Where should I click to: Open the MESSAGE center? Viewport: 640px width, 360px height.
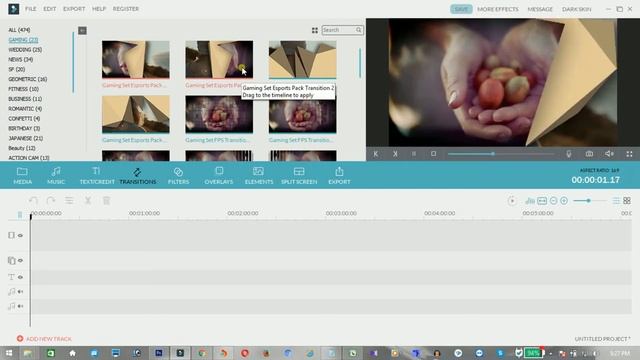tap(540, 9)
